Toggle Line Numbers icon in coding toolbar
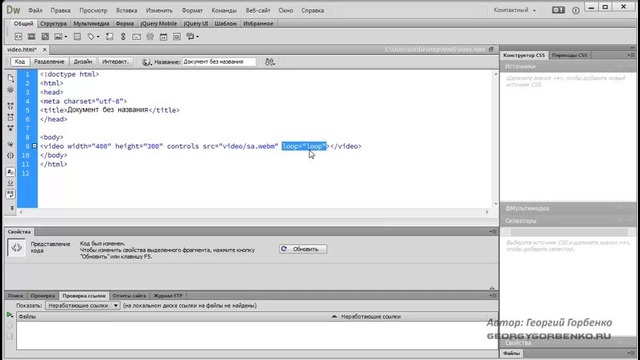 click(x=11, y=172)
